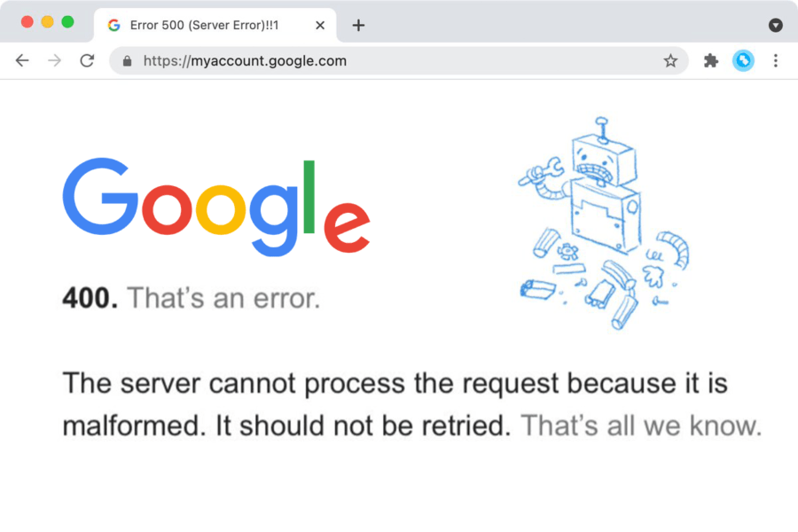Close the Error 500 tab
The width and height of the screenshot is (798, 532).
click(320, 25)
